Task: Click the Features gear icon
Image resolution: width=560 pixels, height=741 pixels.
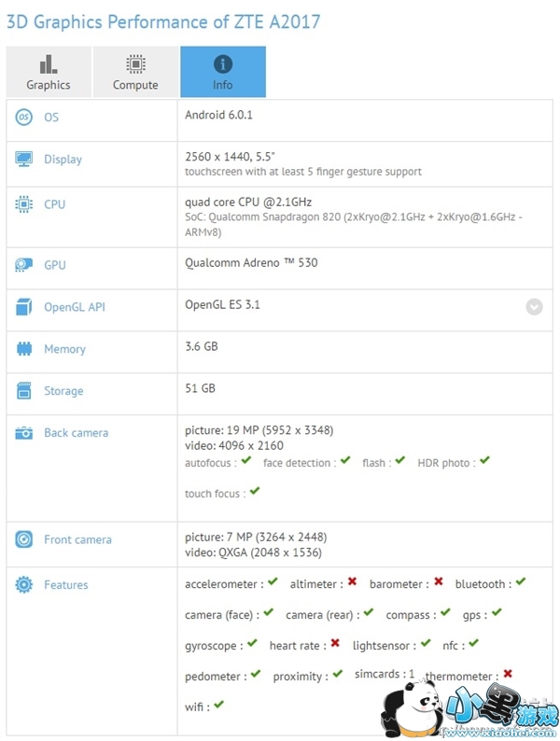Action: 24,585
